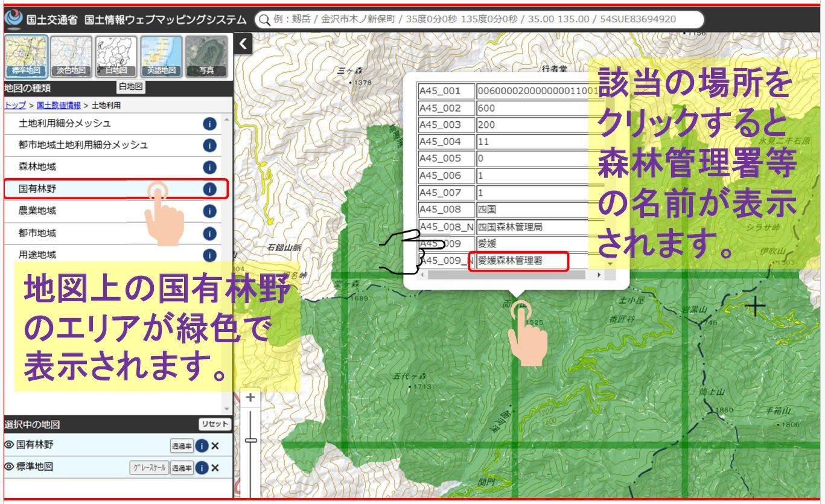825x504 pixels.
Task: Open info for 都市地域土地利用細分メッシュ
Action: [209, 145]
